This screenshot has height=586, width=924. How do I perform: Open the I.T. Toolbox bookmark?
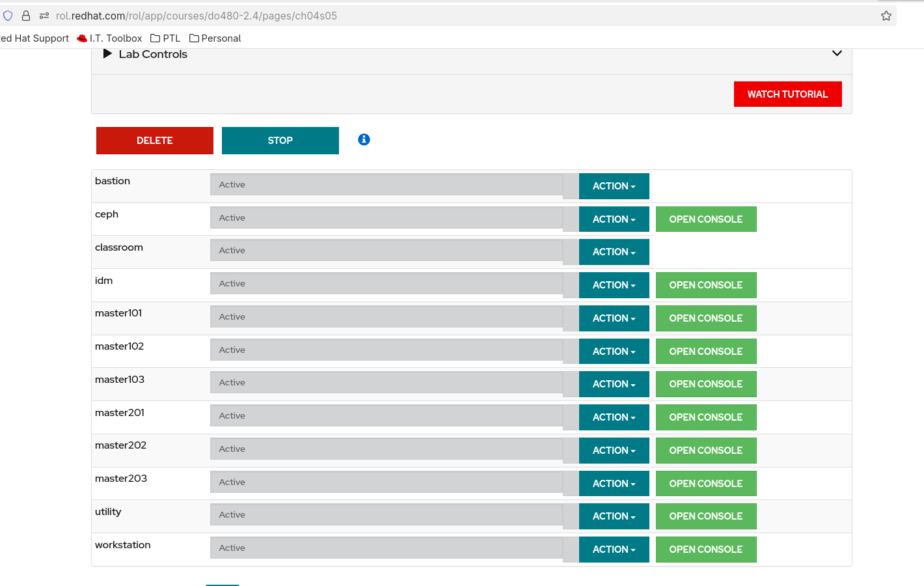pos(109,38)
